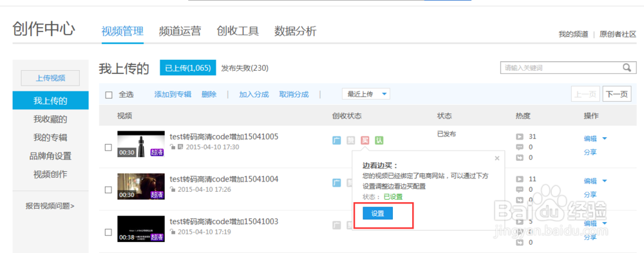Click comment icon in 15041004 row
Screen dimensions: 644x253
click(520, 189)
